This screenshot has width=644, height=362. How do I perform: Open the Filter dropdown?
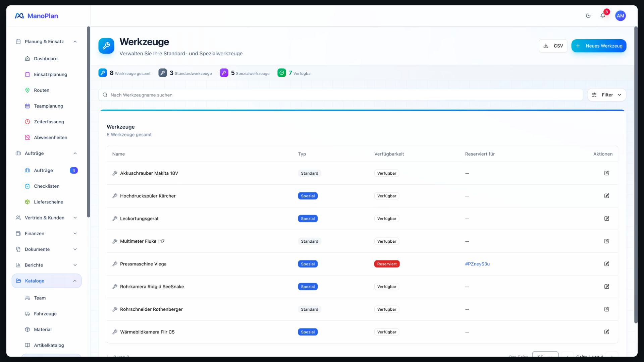(x=606, y=95)
